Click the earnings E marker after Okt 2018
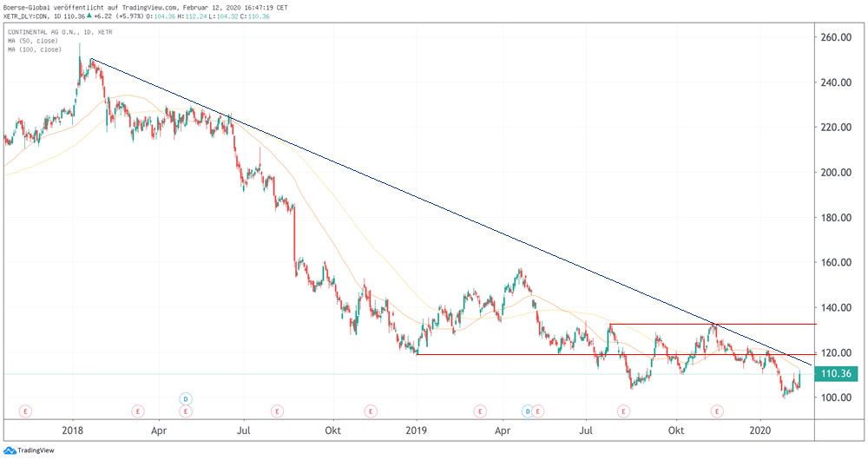 pos(371,411)
